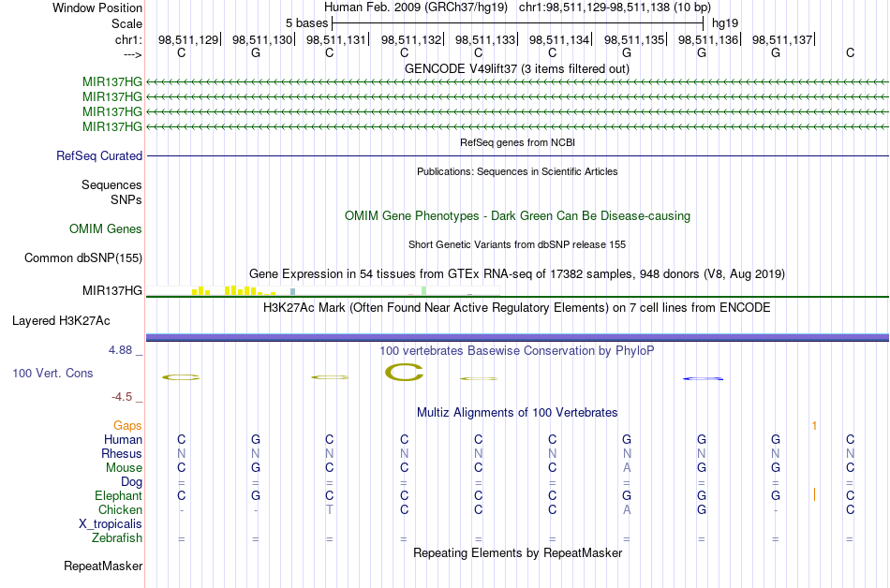Image resolution: width=890 pixels, height=588 pixels.
Task: Open Publications: Sequences in Scientific Articles title
Action: pos(517,171)
